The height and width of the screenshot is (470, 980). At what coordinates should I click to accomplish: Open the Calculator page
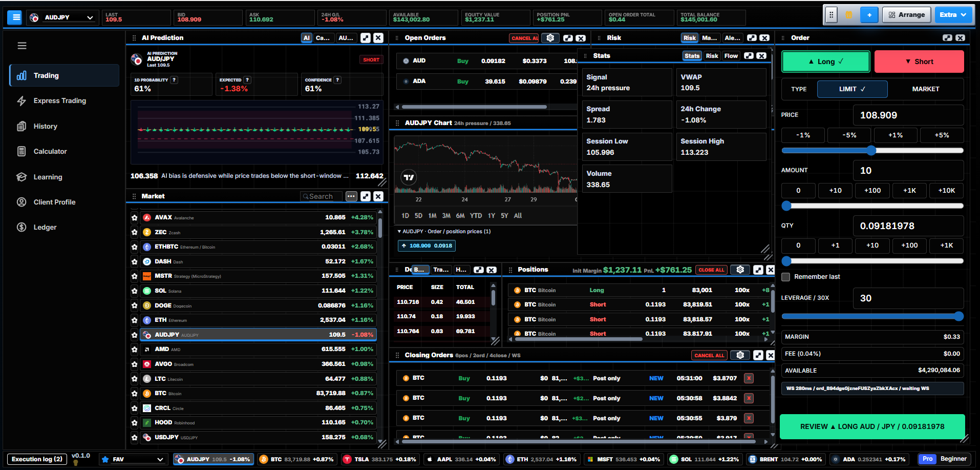[50, 151]
